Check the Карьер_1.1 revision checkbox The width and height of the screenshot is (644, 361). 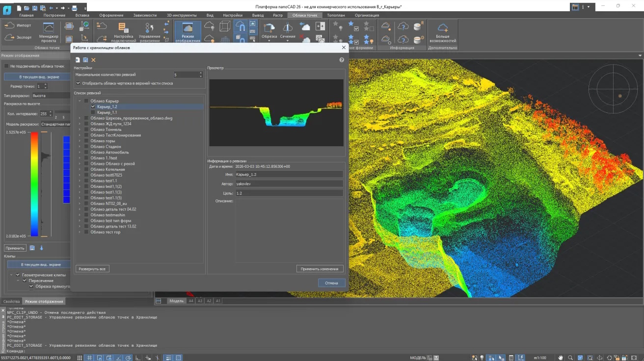93,112
